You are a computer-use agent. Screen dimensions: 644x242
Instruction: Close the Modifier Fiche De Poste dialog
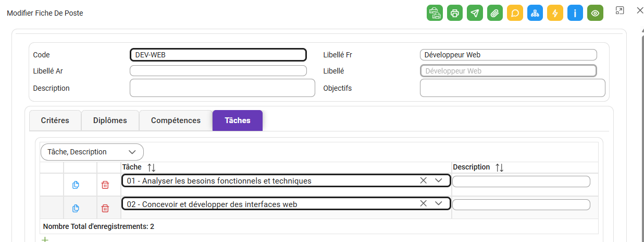point(640,10)
